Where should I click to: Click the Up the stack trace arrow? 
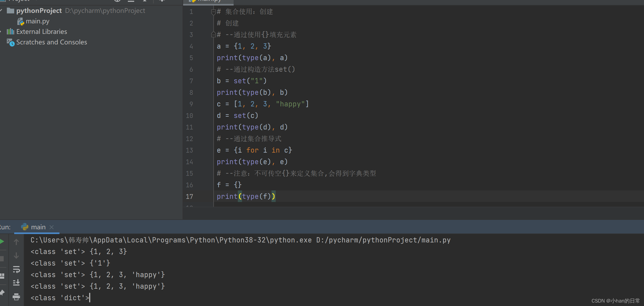[x=16, y=242]
